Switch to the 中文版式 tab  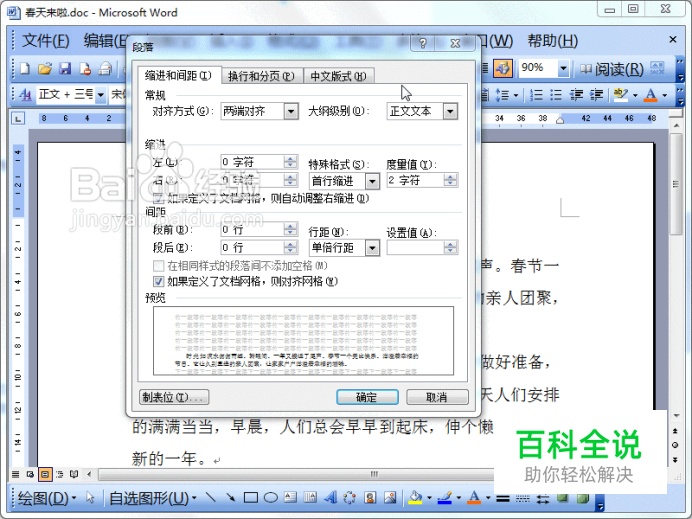point(338,76)
